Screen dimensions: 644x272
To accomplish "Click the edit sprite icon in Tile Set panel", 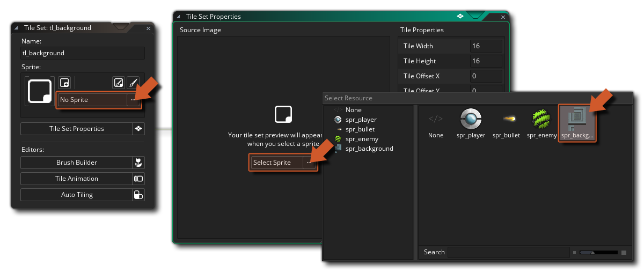I will coord(119,83).
